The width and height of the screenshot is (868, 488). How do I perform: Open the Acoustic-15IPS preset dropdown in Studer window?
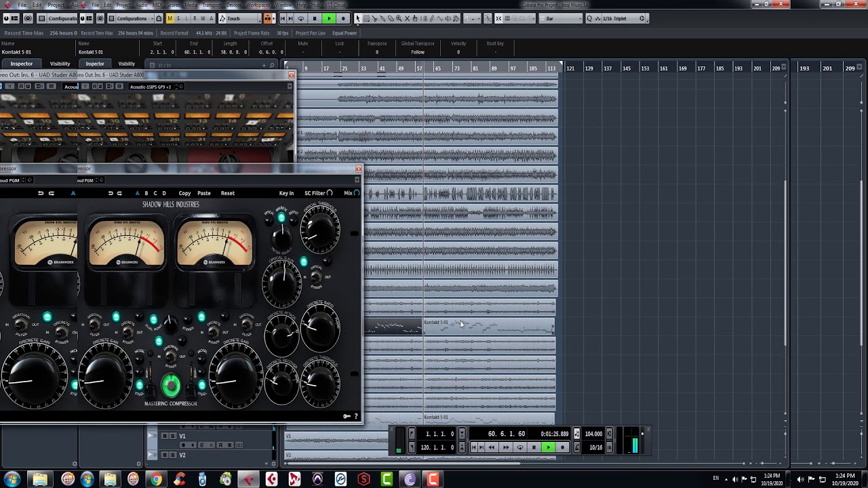pos(153,87)
